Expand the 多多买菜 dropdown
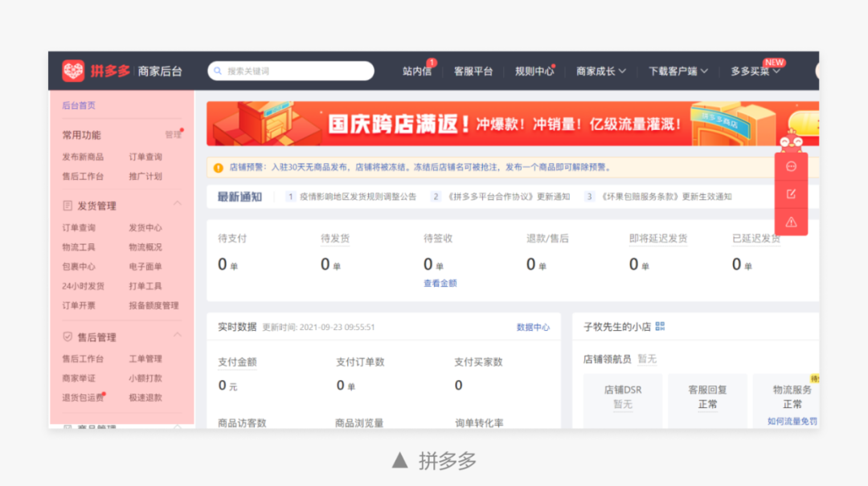 click(x=755, y=71)
